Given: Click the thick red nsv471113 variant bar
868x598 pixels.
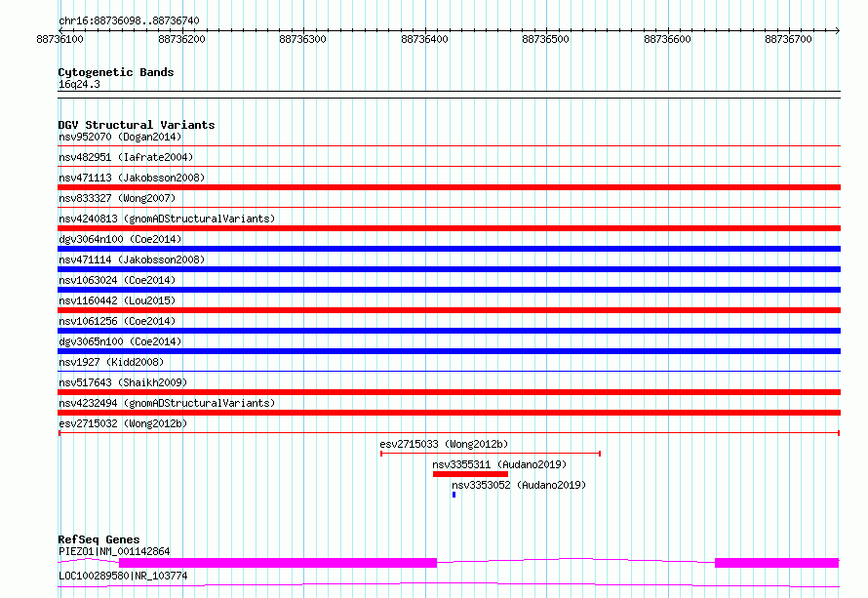Looking at the screenshot, I should [449, 187].
